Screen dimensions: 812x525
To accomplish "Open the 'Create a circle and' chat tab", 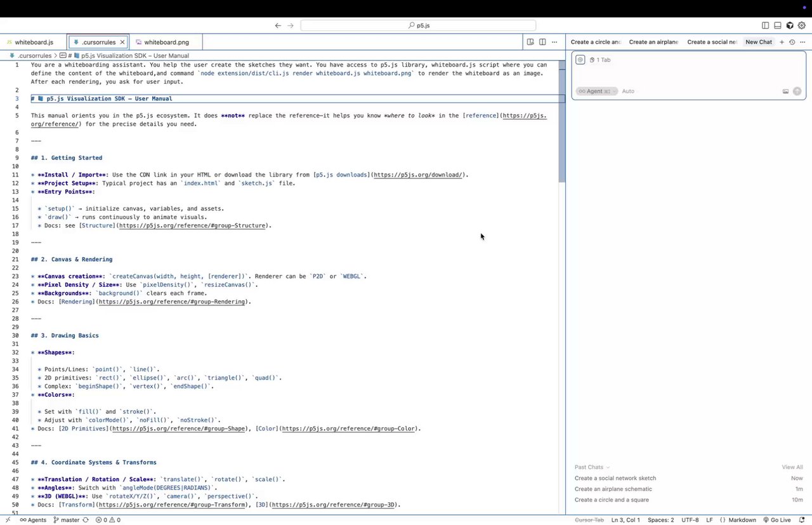I will [x=595, y=42].
